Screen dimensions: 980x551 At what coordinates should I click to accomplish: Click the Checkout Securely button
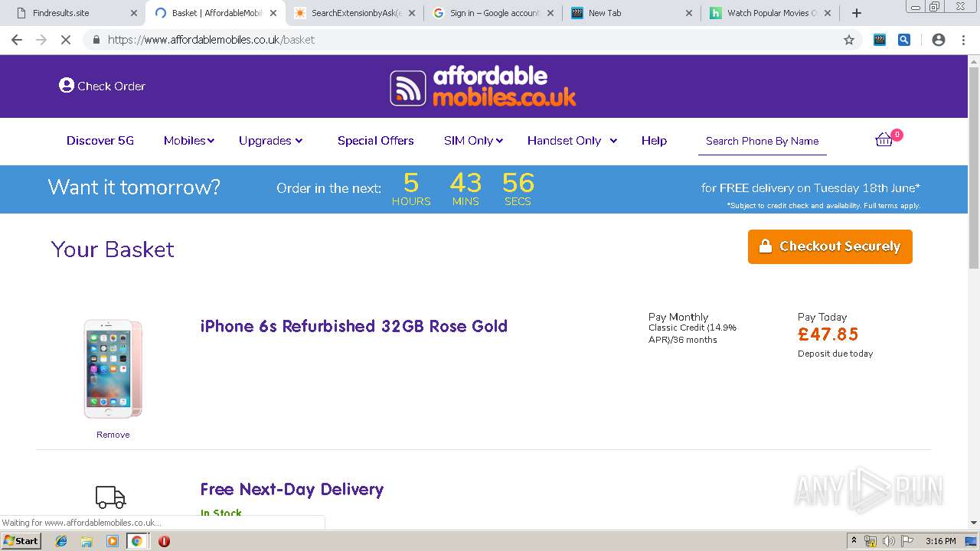coord(830,246)
